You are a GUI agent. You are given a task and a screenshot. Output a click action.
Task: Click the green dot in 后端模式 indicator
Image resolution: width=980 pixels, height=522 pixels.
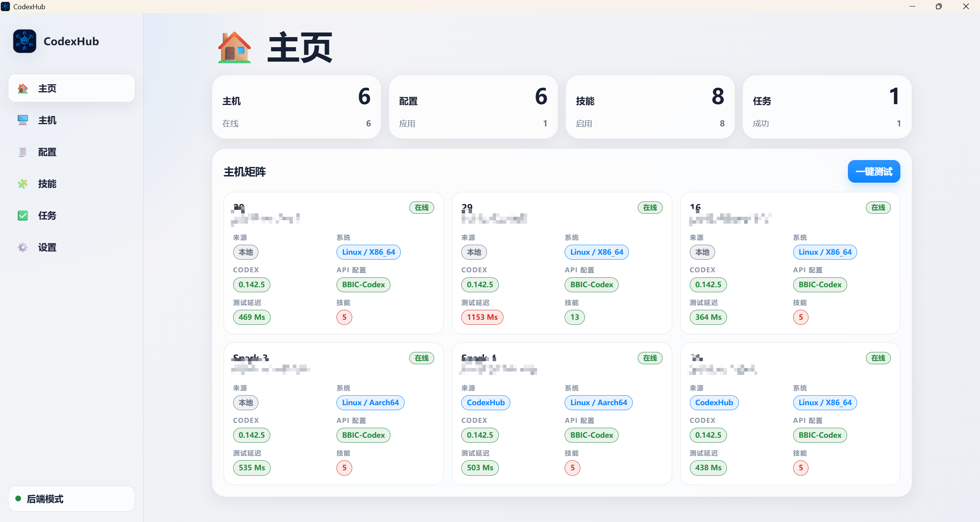point(18,499)
